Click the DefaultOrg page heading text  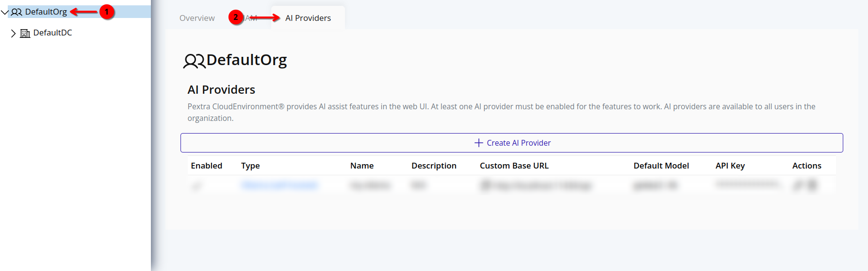click(246, 60)
